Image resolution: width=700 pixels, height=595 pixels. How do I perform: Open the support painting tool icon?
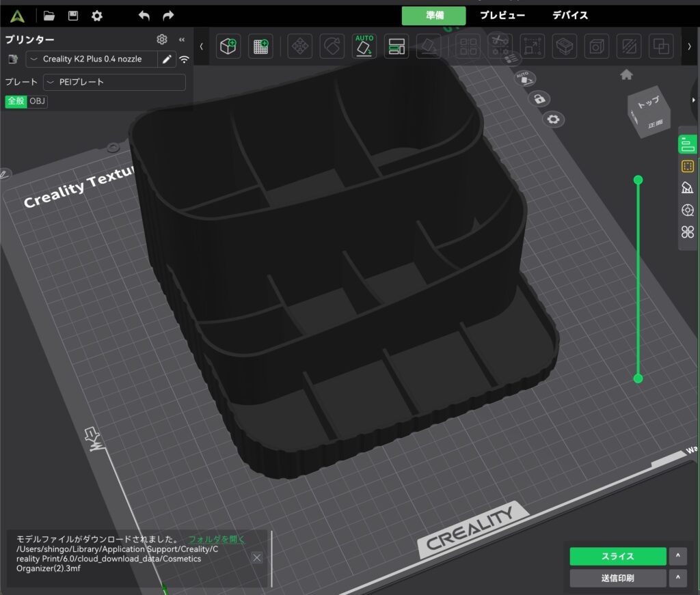(688, 188)
